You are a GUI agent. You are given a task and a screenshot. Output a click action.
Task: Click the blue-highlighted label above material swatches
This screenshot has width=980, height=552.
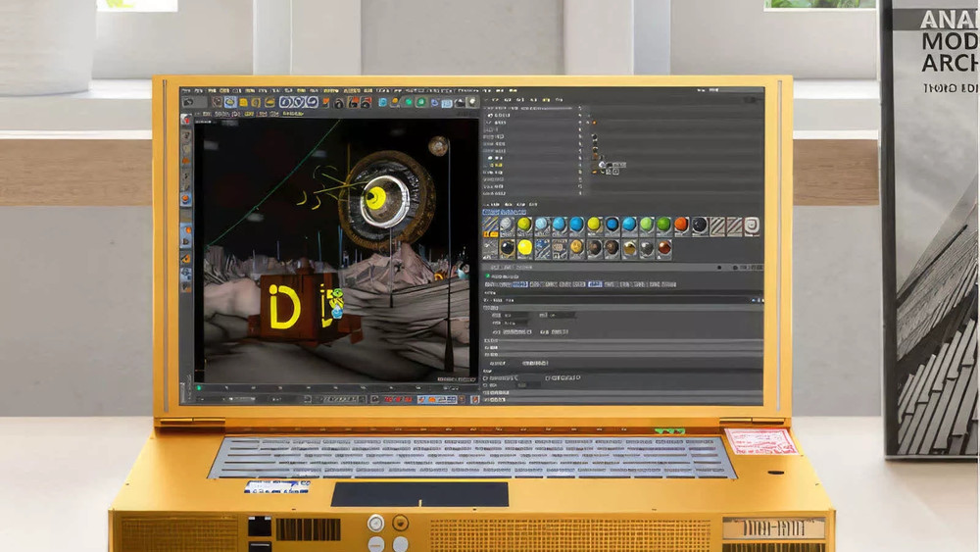[x=504, y=212]
